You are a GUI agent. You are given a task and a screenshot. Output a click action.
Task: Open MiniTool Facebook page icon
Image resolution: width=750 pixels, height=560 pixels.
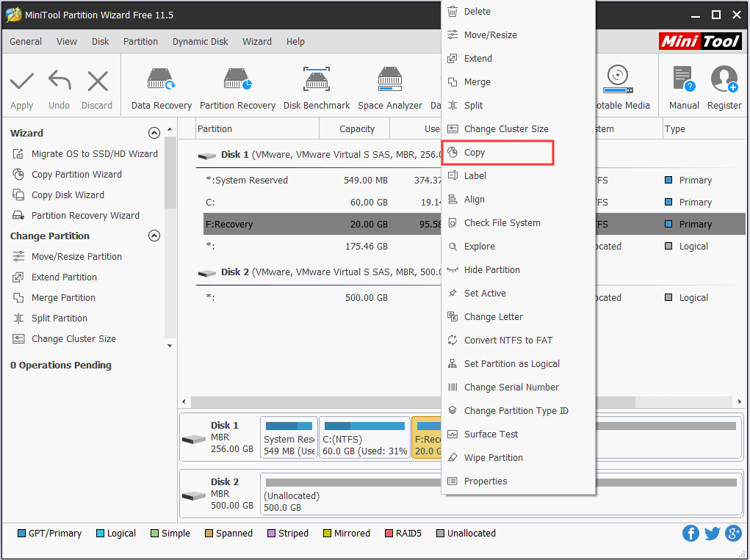point(690,534)
